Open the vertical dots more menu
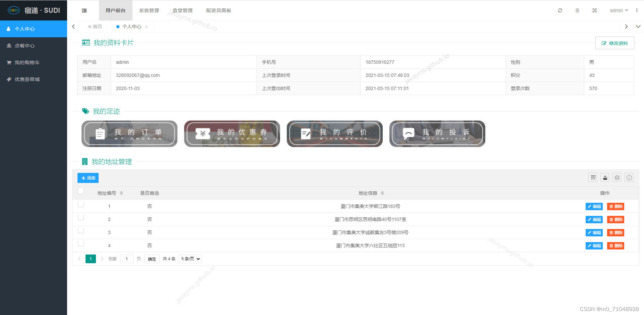 (637, 10)
